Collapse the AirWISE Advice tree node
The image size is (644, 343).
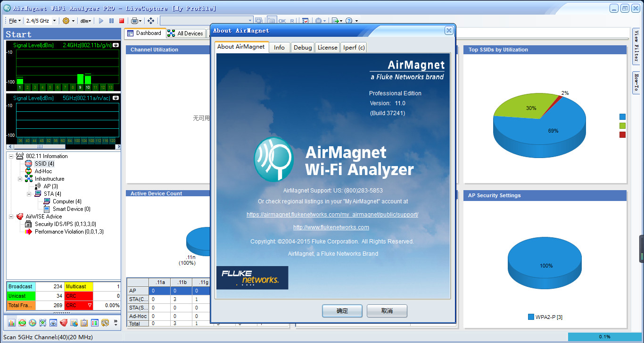(x=11, y=217)
